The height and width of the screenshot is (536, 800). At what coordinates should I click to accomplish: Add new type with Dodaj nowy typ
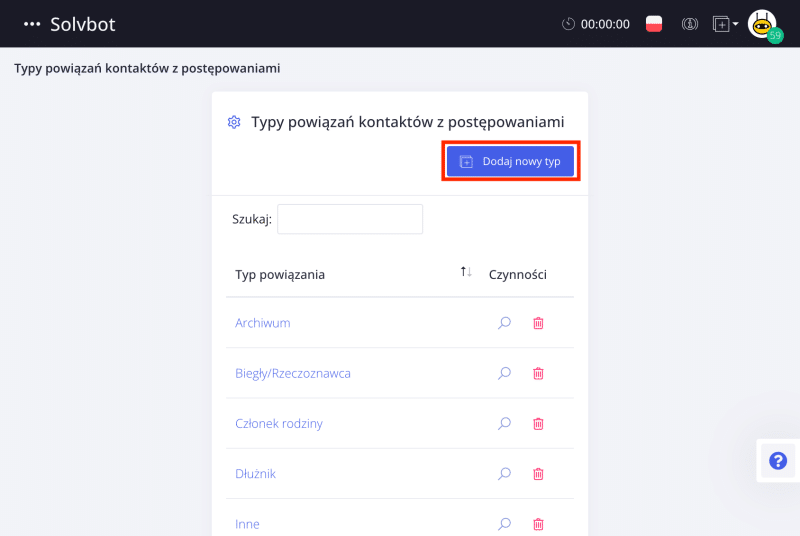tap(510, 161)
